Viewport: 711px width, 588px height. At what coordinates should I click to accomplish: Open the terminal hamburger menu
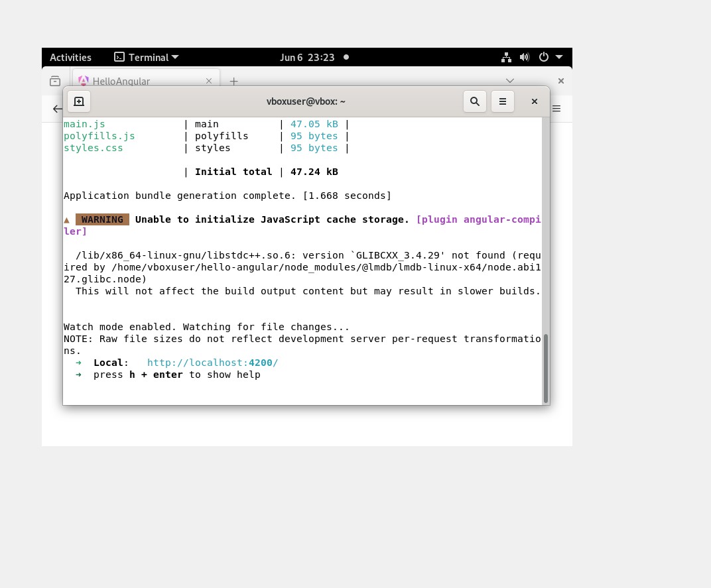click(x=503, y=101)
